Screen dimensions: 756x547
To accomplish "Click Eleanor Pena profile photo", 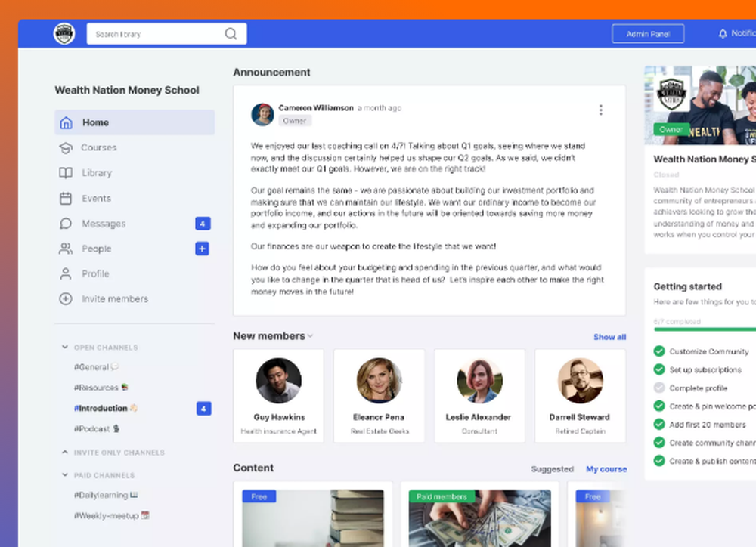I will 379,381.
